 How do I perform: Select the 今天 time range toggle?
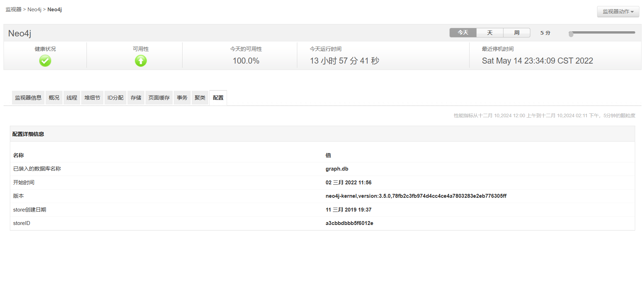pyautogui.click(x=463, y=32)
